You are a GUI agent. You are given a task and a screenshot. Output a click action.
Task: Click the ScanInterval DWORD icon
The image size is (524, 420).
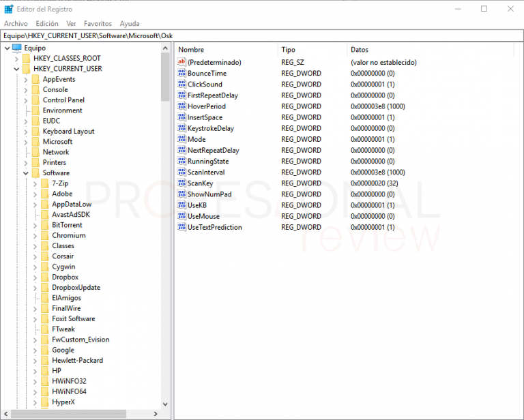(181, 172)
